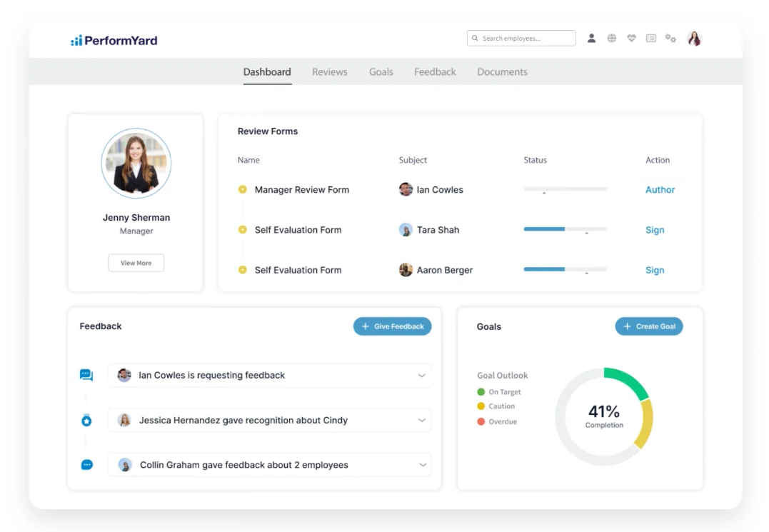This screenshot has height=532, width=769.
Task: Click the yellow dot beside Tara Shah's Self Evaluation Form
Action: [x=242, y=229]
